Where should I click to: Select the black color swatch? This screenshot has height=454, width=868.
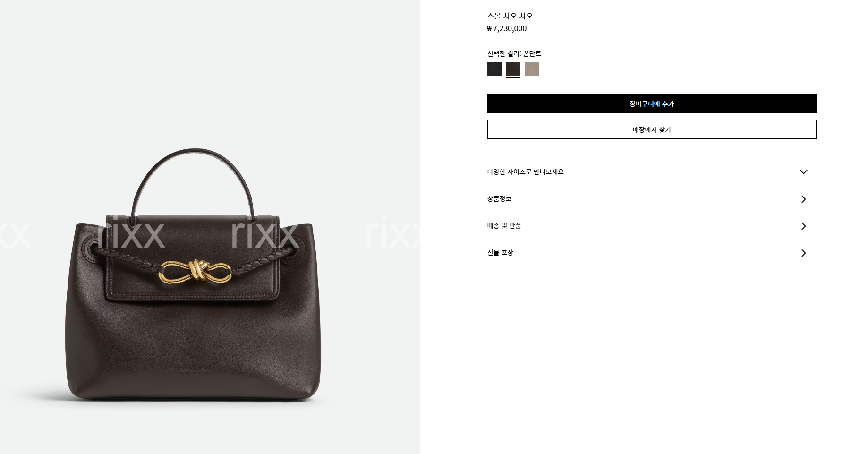494,69
